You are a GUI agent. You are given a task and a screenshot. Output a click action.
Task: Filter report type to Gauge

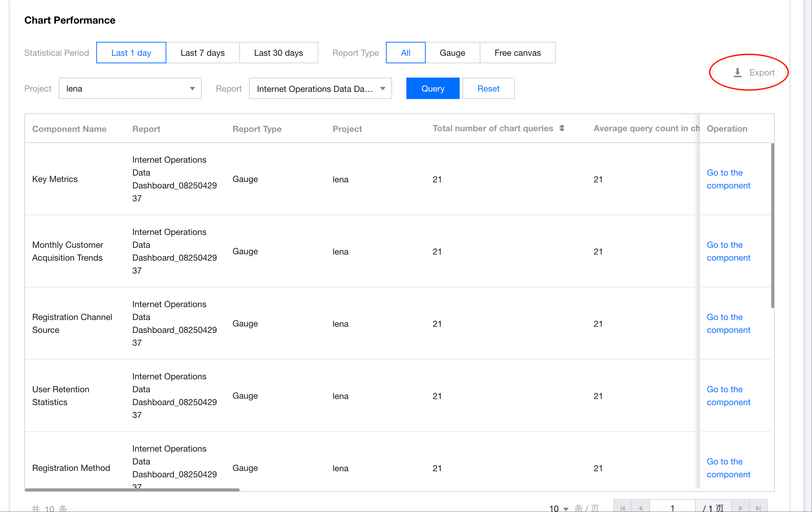point(452,53)
